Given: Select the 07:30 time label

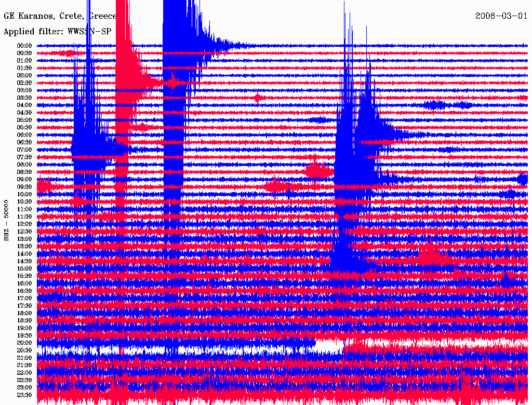Looking at the screenshot, I should (24, 157).
